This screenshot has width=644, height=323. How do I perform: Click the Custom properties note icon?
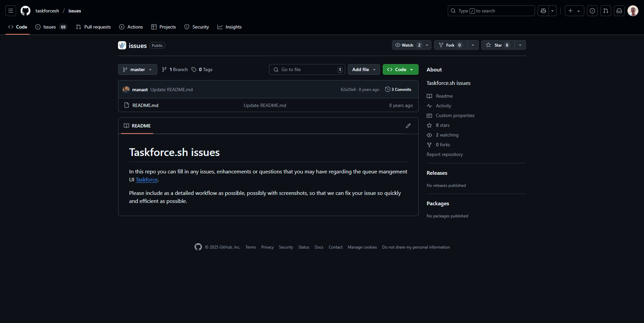(x=429, y=115)
